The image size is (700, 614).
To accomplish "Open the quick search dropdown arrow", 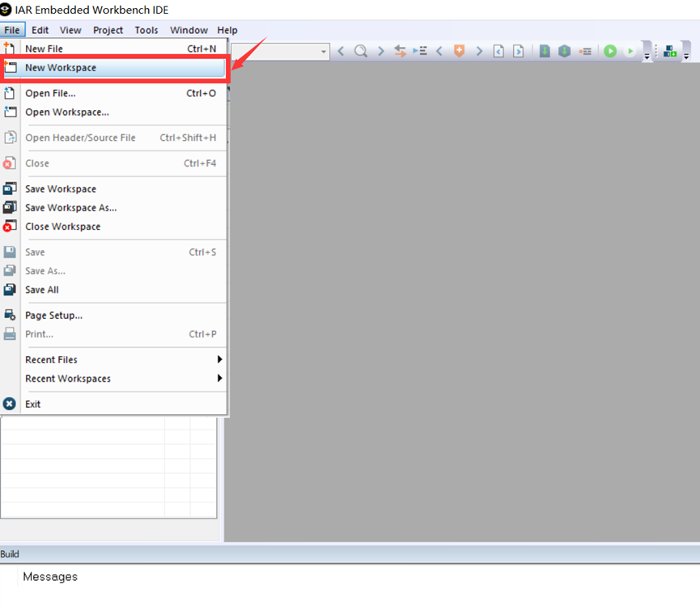I will coord(324,52).
